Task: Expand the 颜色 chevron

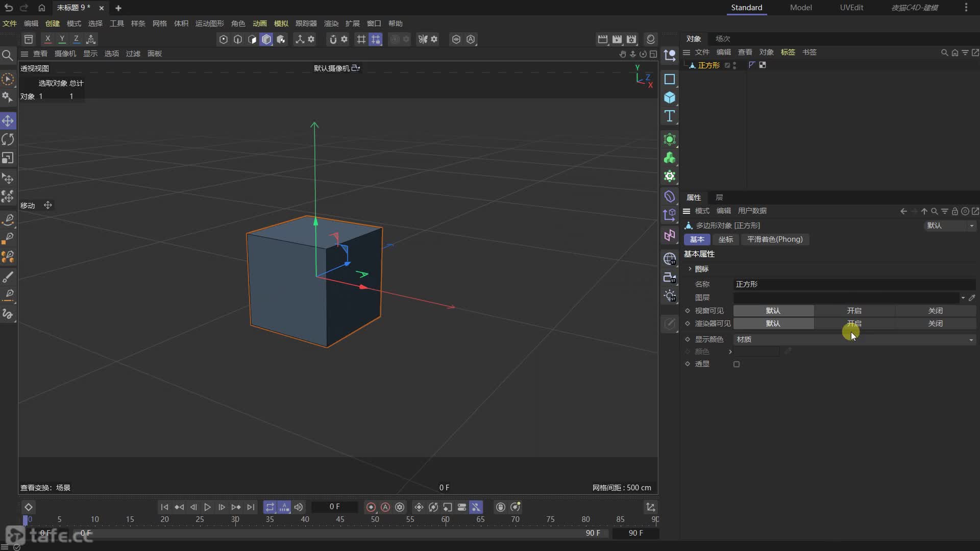Action: (x=730, y=352)
